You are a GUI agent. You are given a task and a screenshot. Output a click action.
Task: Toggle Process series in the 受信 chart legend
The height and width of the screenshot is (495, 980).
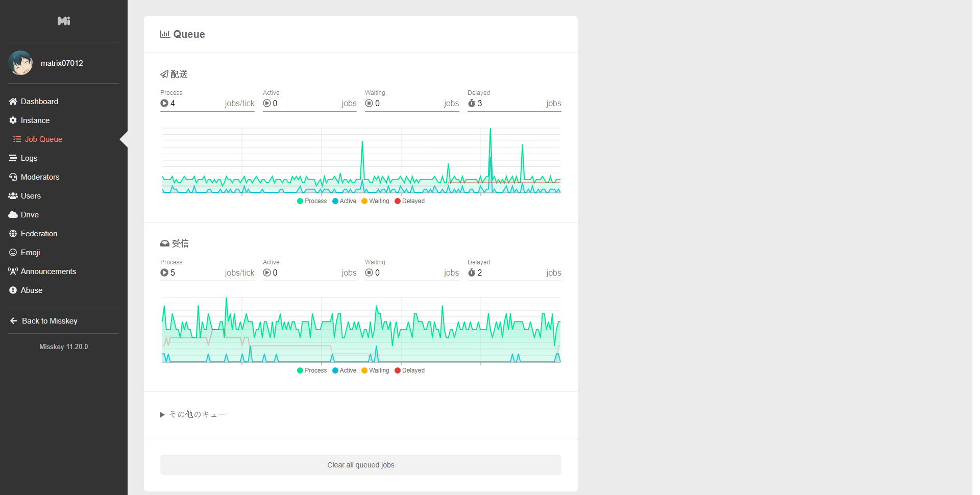[x=312, y=370]
